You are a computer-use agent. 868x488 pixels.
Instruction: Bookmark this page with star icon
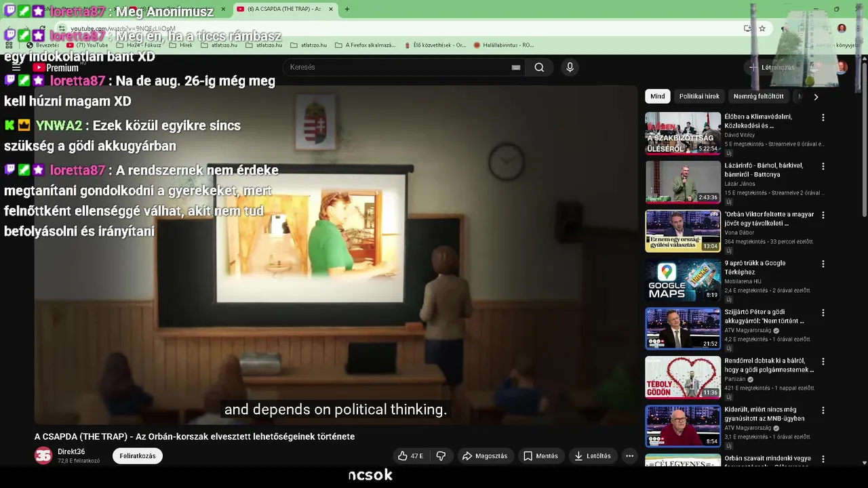click(762, 28)
